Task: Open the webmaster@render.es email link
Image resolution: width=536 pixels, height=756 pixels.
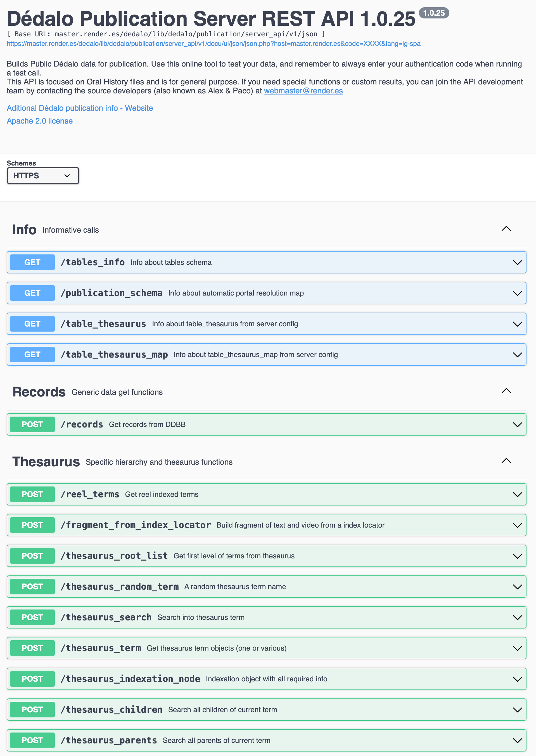Action: click(303, 91)
